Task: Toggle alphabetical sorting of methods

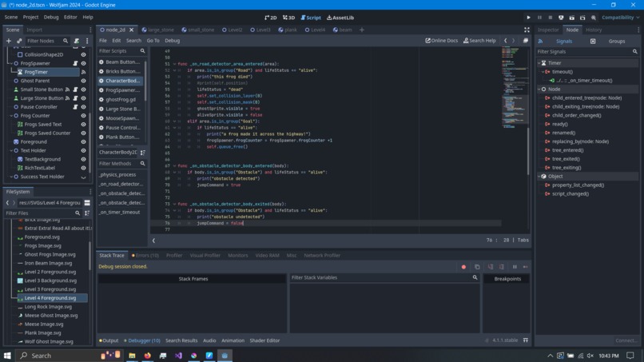Action: click(x=142, y=153)
